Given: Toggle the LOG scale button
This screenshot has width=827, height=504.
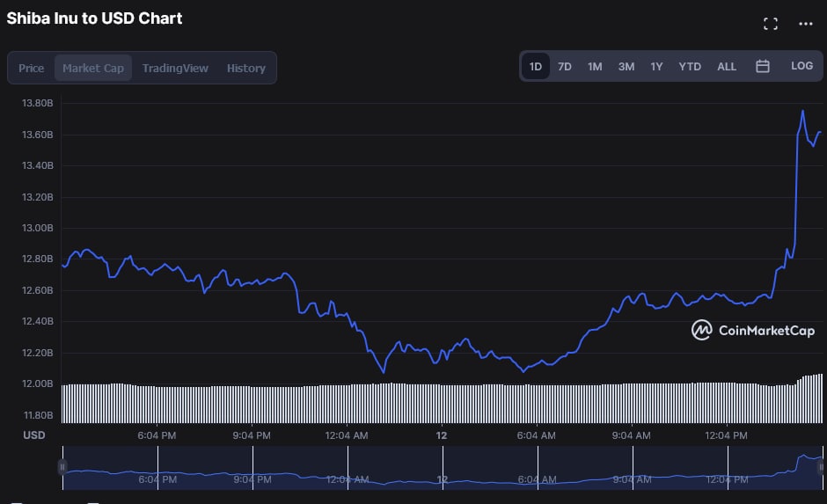Looking at the screenshot, I should click(801, 66).
